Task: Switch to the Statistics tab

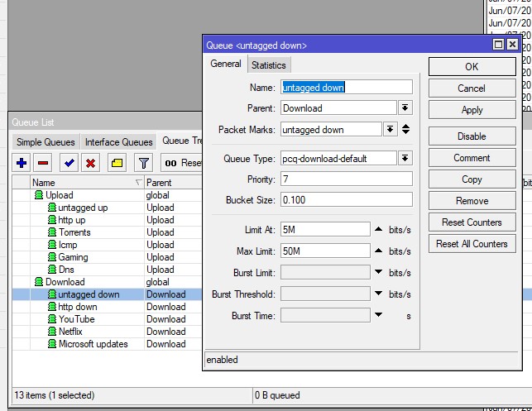Action: pos(269,65)
